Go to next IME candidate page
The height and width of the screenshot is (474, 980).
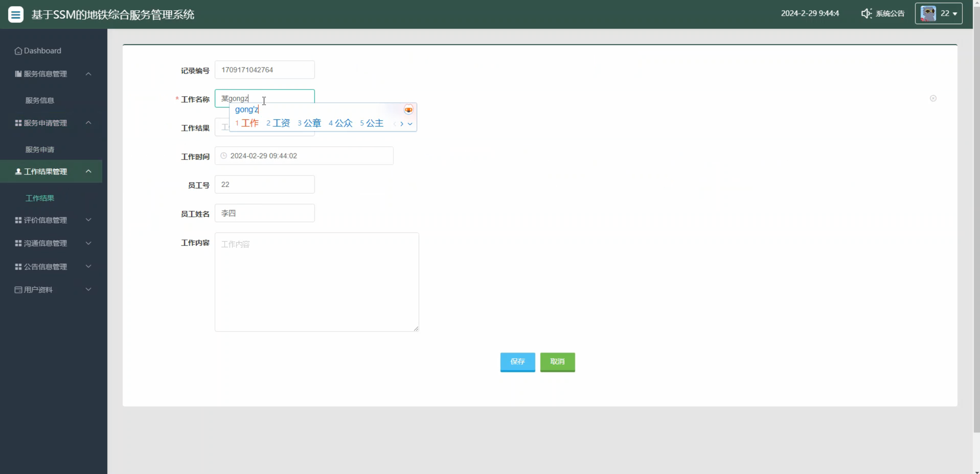(x=401, y=124)
